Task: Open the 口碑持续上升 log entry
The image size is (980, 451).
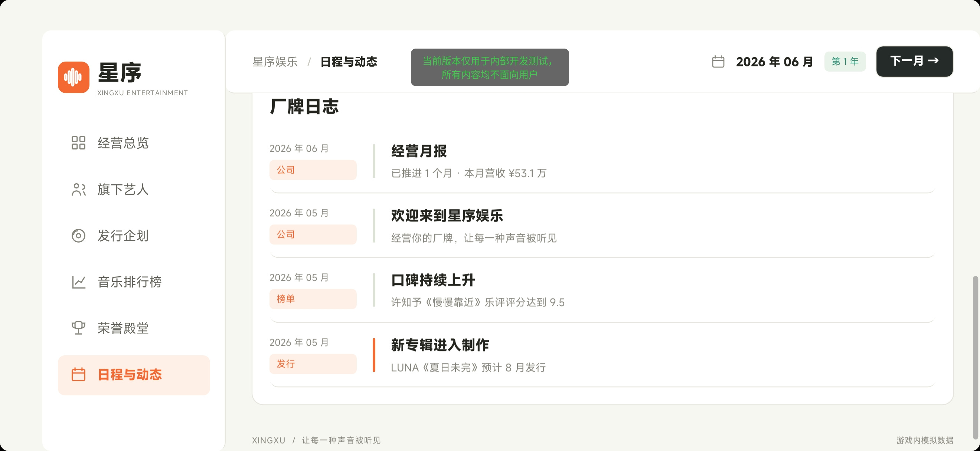Action: coord(433,280)
